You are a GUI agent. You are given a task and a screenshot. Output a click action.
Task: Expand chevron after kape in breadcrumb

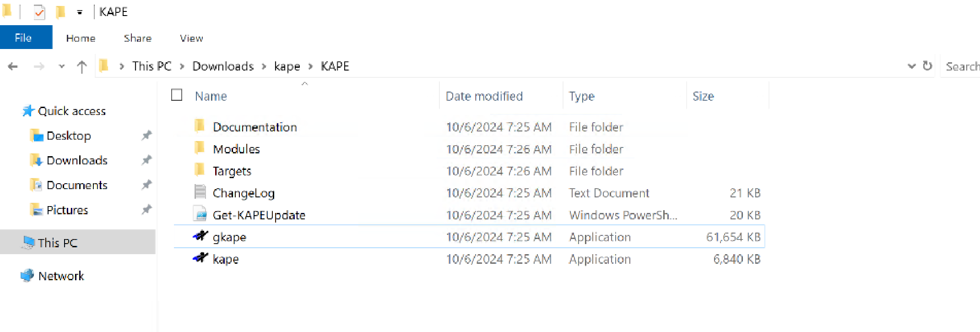311,66
